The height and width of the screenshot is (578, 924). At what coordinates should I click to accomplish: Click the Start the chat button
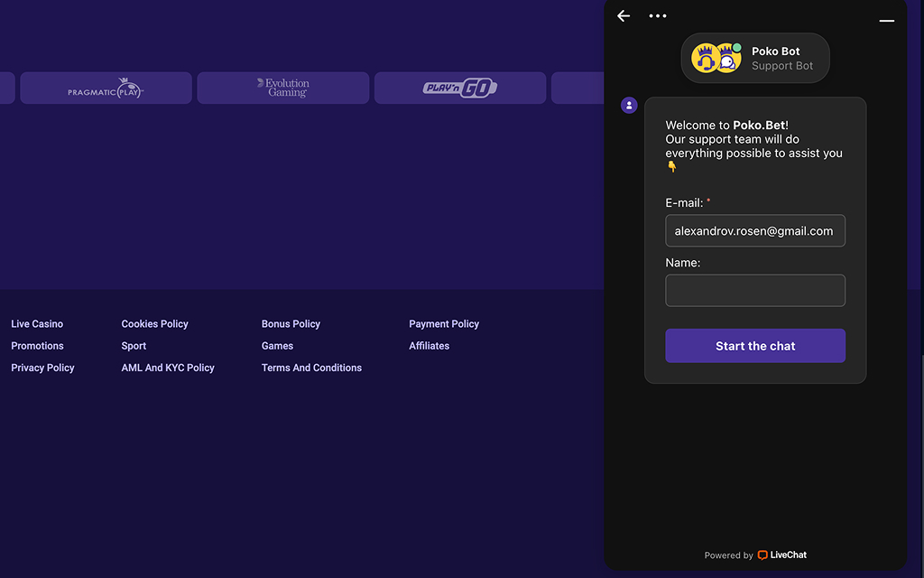(x=755, y=346)
